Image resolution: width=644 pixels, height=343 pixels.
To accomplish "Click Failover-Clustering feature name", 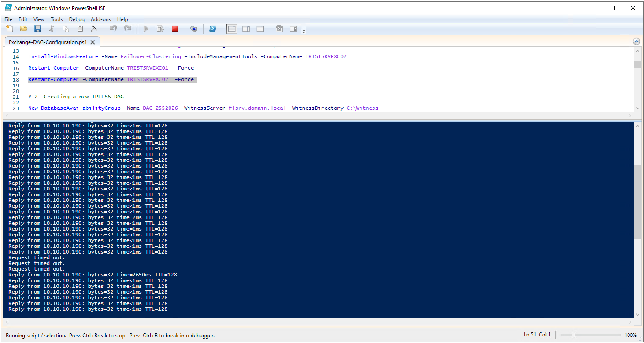I will point(151,56).
